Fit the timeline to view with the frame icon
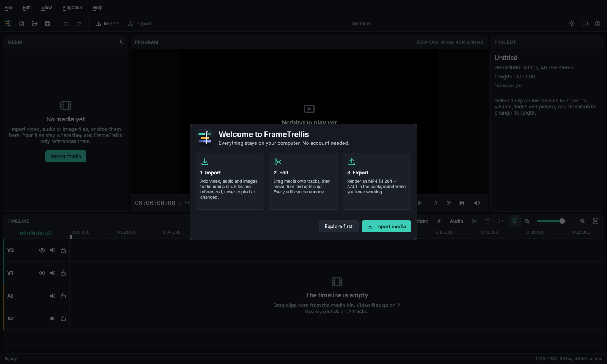Image resolution: width=607 pixels, height=364 pixels. pos(596,221)
